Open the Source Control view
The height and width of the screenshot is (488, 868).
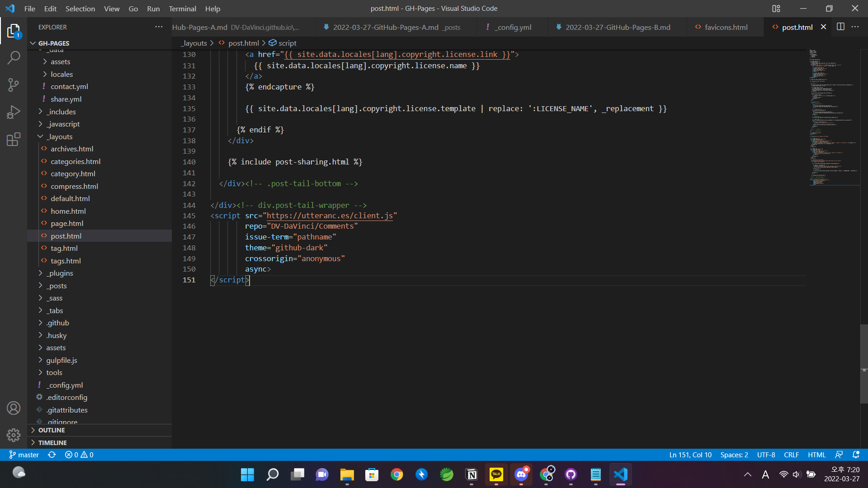pos(14,84)
